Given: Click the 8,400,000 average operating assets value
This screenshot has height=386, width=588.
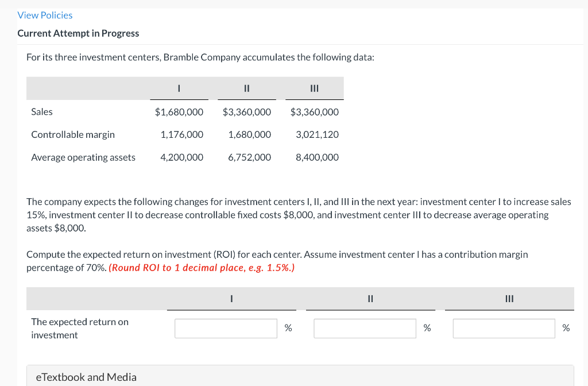Looking at the screenshot, I should tap(316, 157).
